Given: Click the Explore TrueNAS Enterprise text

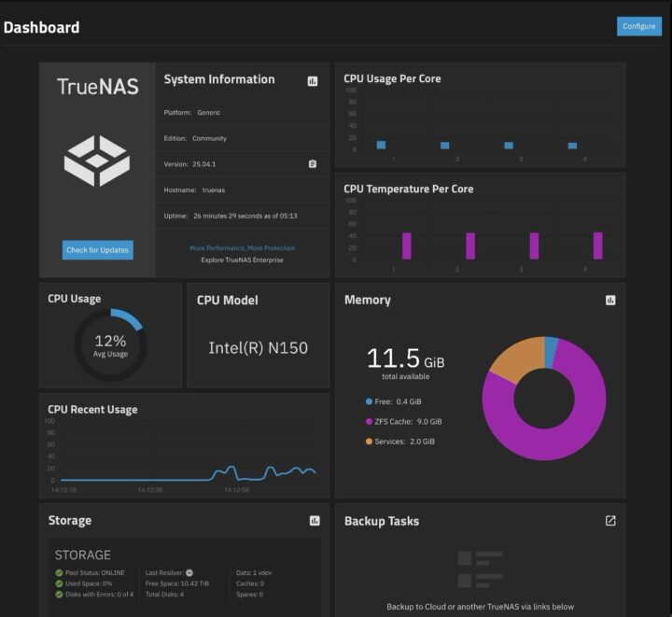Looking at the screenshot, I should (x=242, y=259).
